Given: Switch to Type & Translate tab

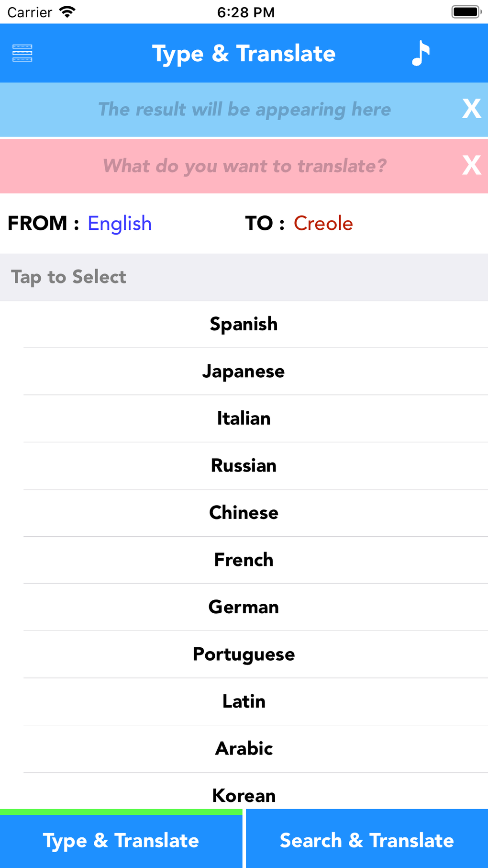Looking at the screenshot, I should (121, 841).
